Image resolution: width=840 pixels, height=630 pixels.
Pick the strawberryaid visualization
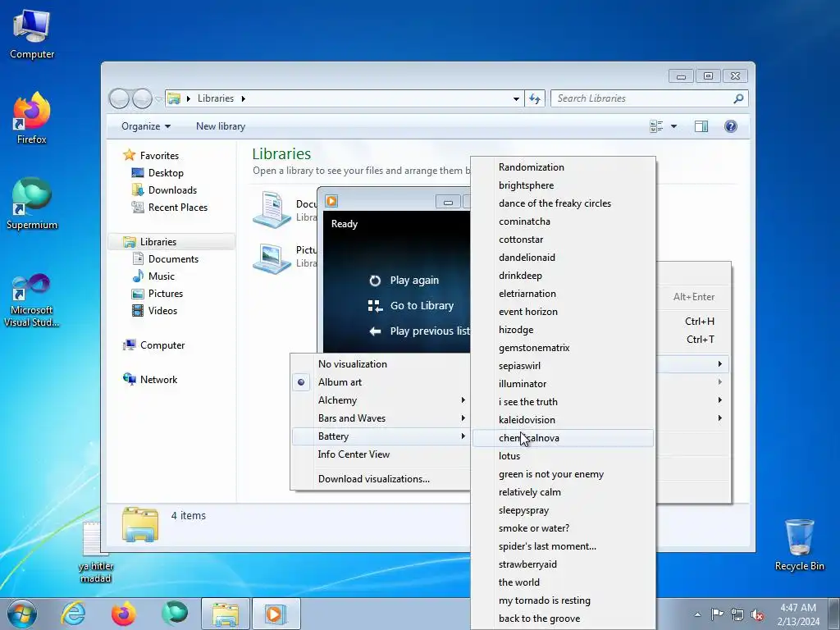pyautogui.click(x=563, y=564)
